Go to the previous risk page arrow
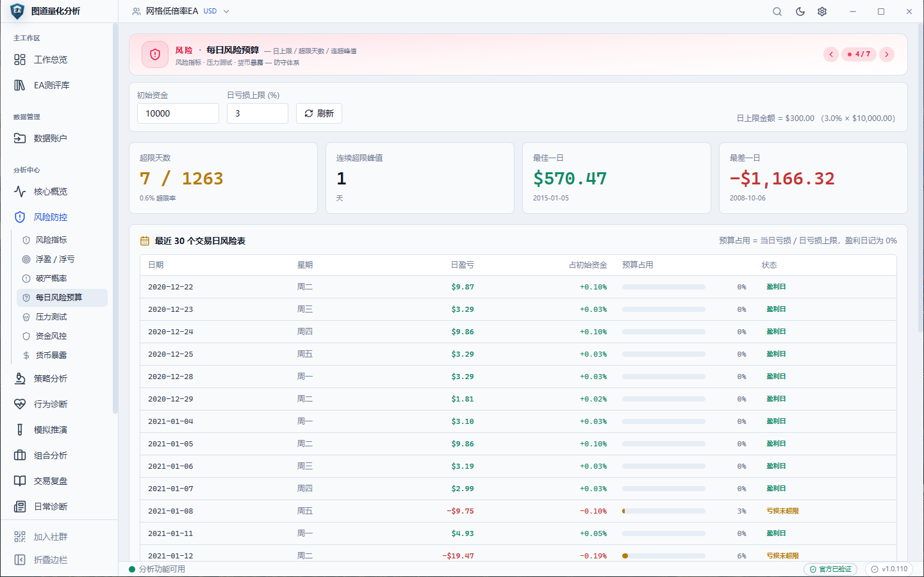This screenshot has height=577, width=924. 831,54
